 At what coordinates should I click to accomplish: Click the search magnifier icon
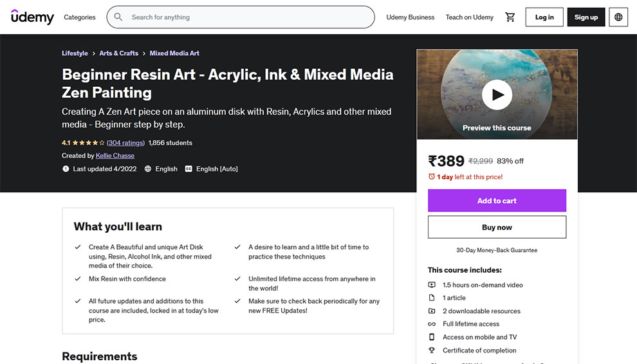click(x=118, y=17)
